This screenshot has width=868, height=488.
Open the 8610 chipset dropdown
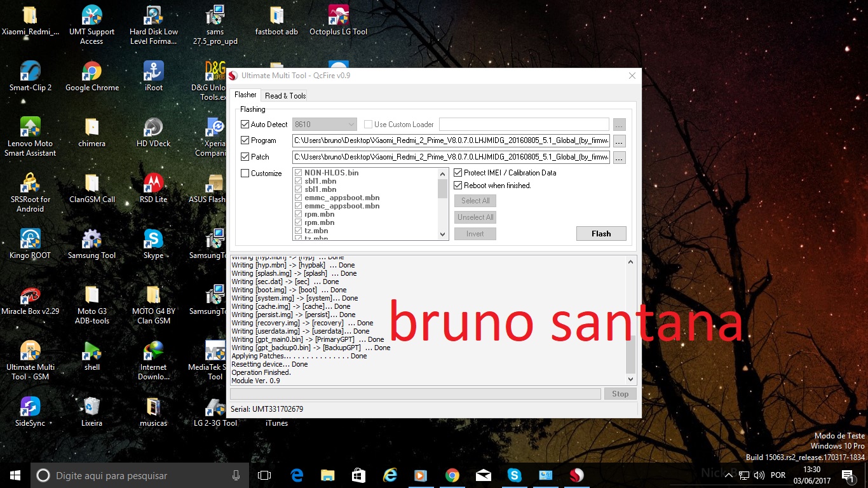point(324,125)
